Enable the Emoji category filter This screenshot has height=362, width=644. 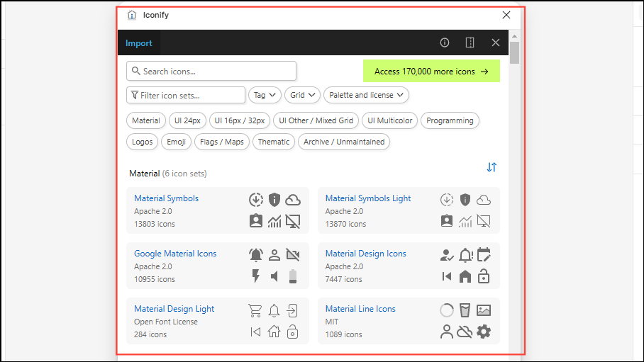[x=176, y=142]
